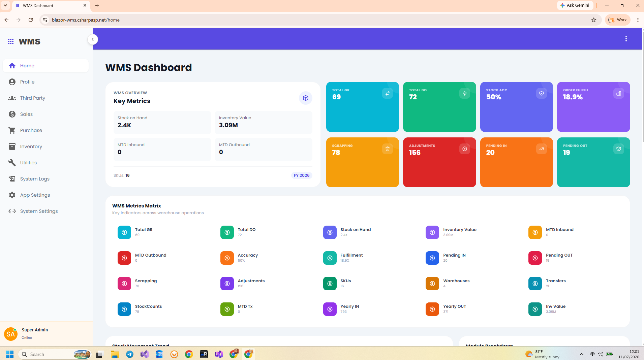This screenshot has width=644, height=360.
Task: Click the Transfers matrix icon
Action: tap(535, 284)
